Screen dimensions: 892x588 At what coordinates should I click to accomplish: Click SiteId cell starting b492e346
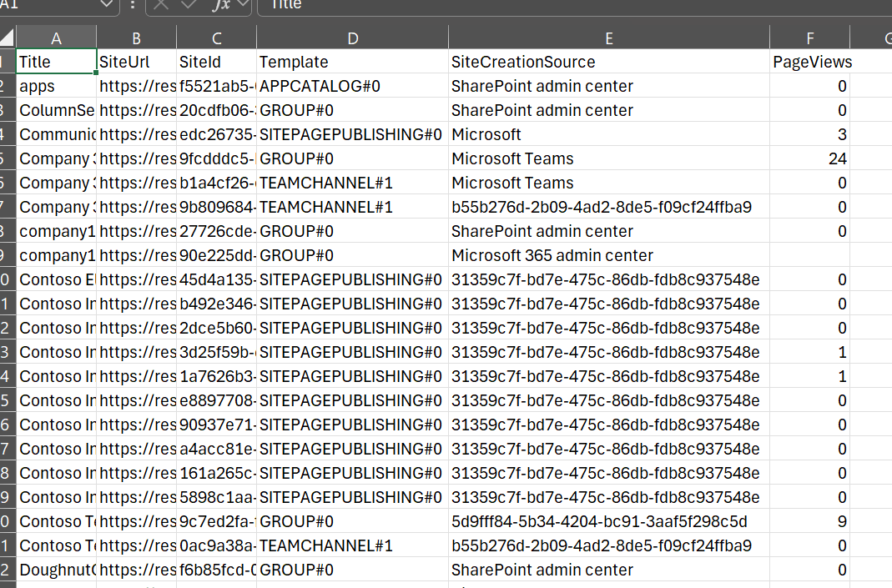point(217,304)
